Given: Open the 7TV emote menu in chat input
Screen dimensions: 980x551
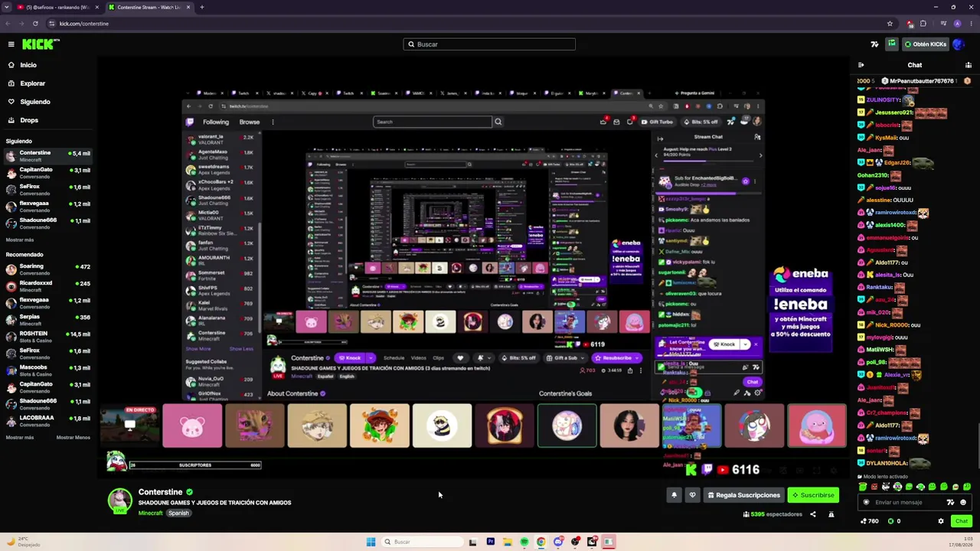Looking at the screenshot, I should 951,503.
